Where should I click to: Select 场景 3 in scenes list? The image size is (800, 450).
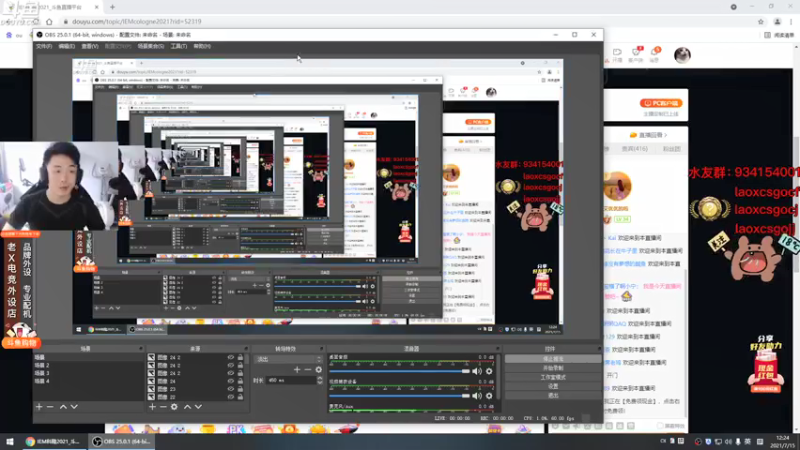click(x=42, y=373)
